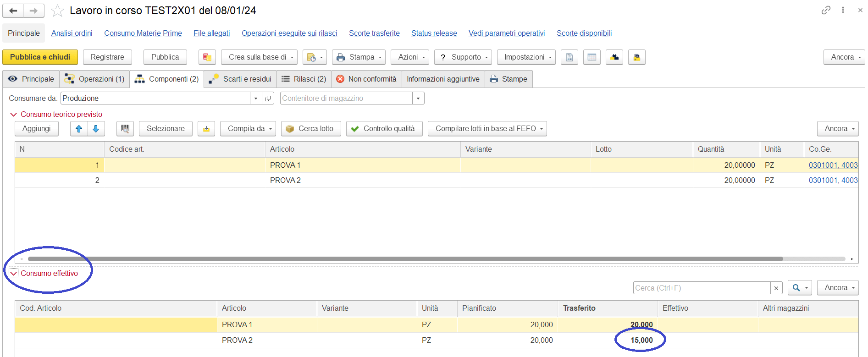Star this document as favorite
Image resolution: width=868 pixels, height=357 pixels.
click(x=57, y=11)
